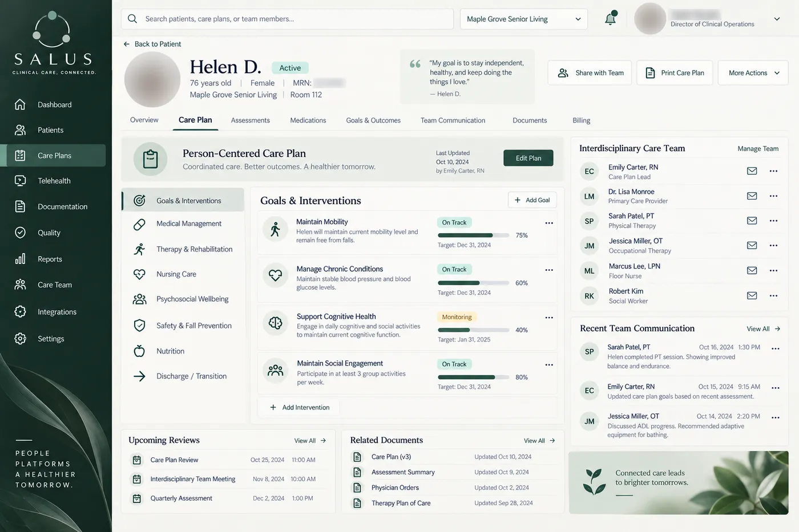Select the Telehealth sidebar icon
Image resolution: width=799 pixels, height=532 pixels.
coord(20,181)
